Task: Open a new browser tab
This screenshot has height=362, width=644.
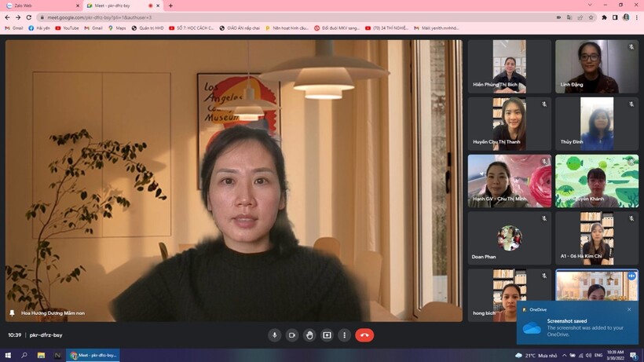Action: coord(170,5)
